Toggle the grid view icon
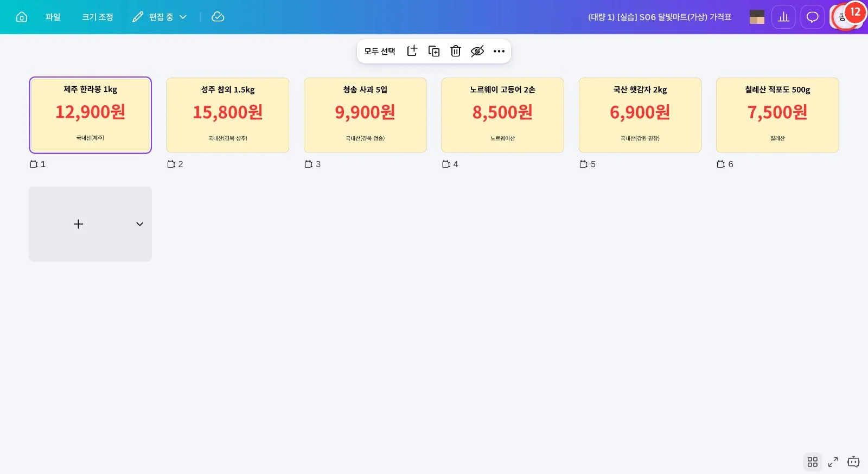 click(x=812, y=462)
